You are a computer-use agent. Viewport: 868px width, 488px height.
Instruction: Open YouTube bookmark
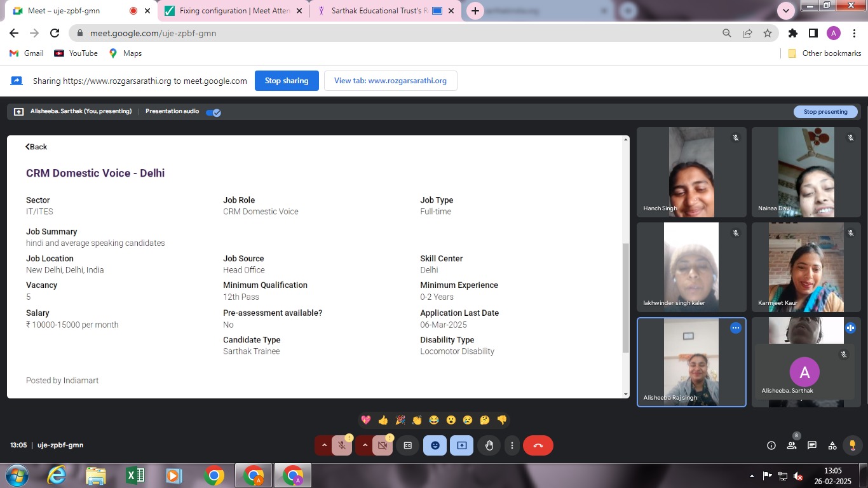click(76, 53)
